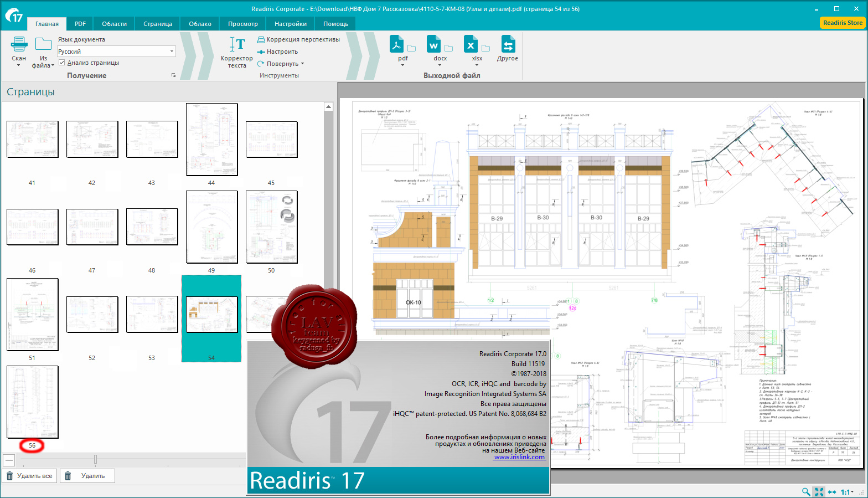Expand the pdf options arrow
The image size is (868, 498).
[402, 65]
